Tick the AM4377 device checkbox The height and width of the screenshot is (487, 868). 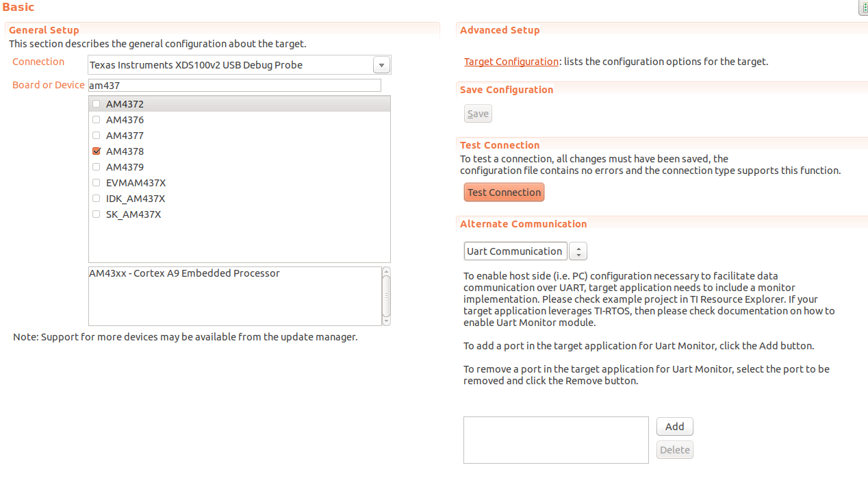[96, 136]
